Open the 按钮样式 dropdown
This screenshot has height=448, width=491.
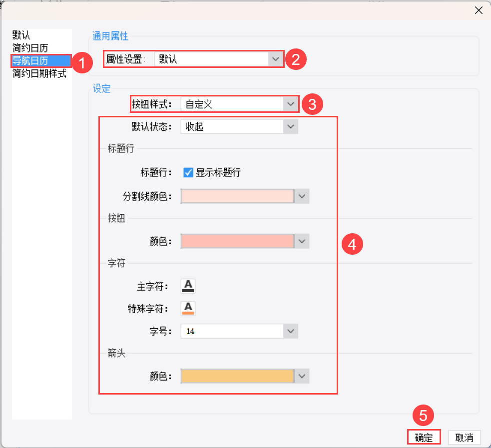[290, 104]
